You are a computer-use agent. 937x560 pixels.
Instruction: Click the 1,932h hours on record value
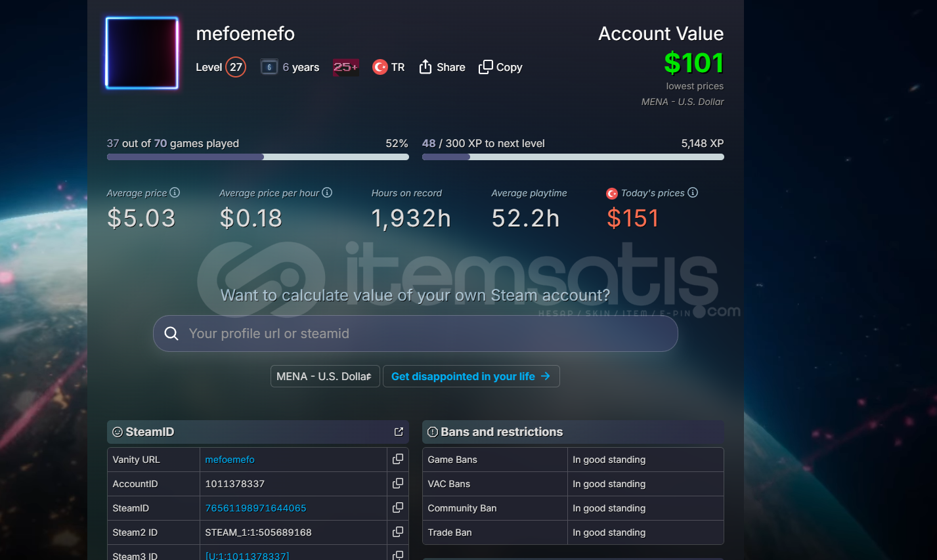411,218
